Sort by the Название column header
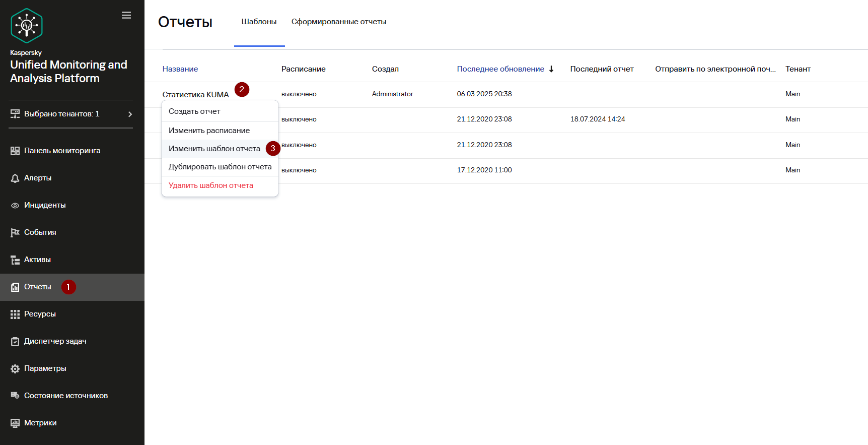Viewport: 868px width, 445px height. (180, 69)
